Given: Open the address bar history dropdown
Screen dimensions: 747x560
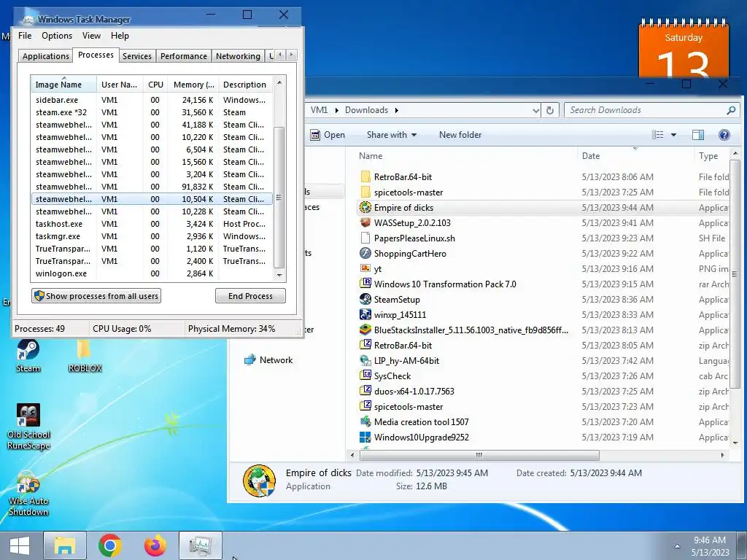Looking at the screenshot, I should pyautogui.click(x=536, y=111).
